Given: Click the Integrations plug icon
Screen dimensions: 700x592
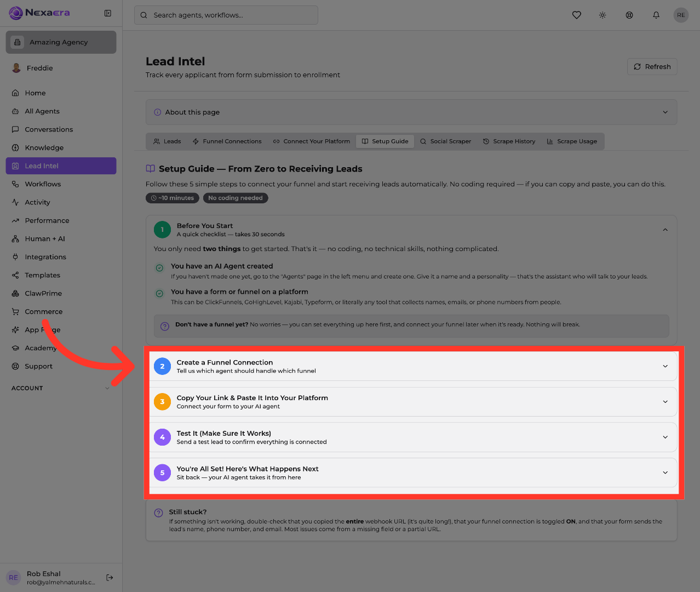Looking at the screenshot, I should click(x=15, y=257).
